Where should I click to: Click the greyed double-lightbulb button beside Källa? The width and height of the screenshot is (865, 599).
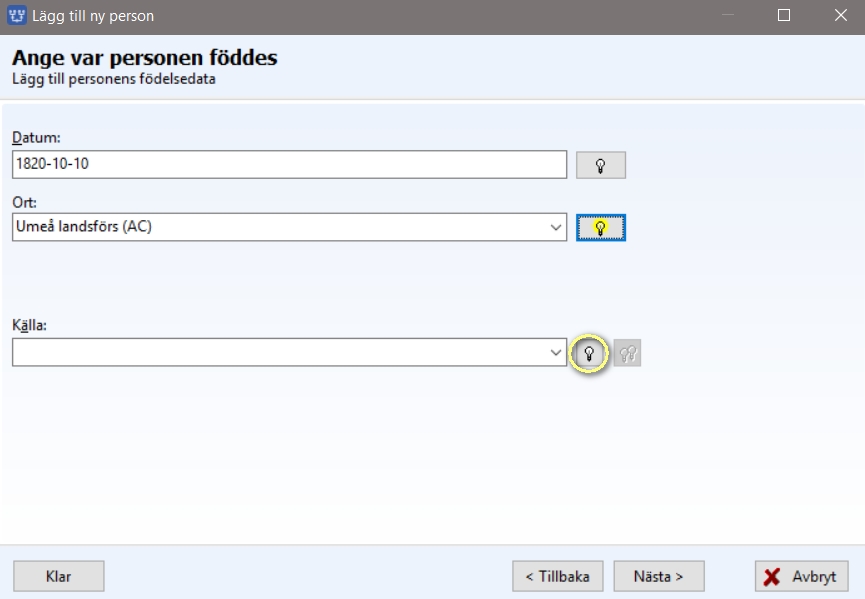click(x=627, y=353)
